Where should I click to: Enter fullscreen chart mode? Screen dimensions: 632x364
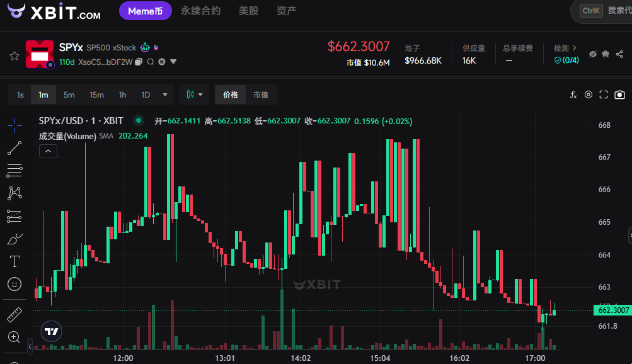[604, 94]
